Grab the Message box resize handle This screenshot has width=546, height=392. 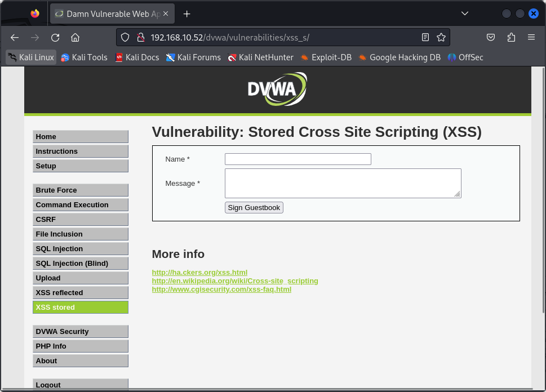(x=457, y=194)
